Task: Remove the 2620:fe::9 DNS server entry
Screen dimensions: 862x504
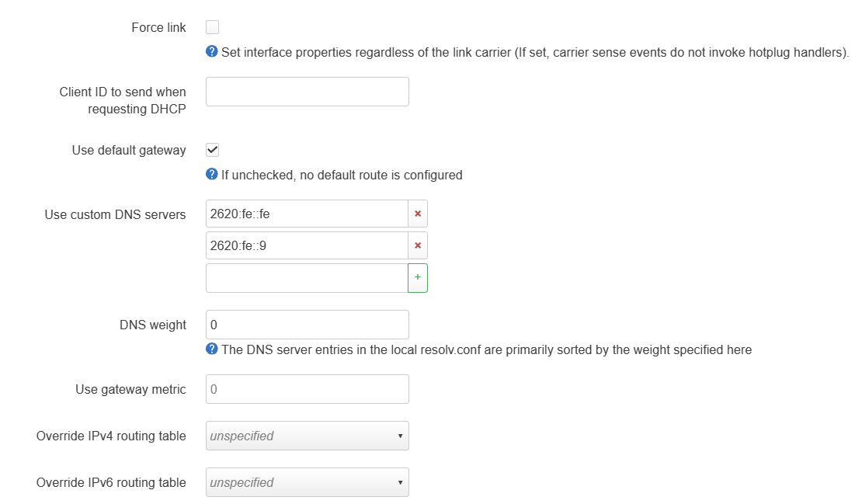Action: tap(418, 245)
